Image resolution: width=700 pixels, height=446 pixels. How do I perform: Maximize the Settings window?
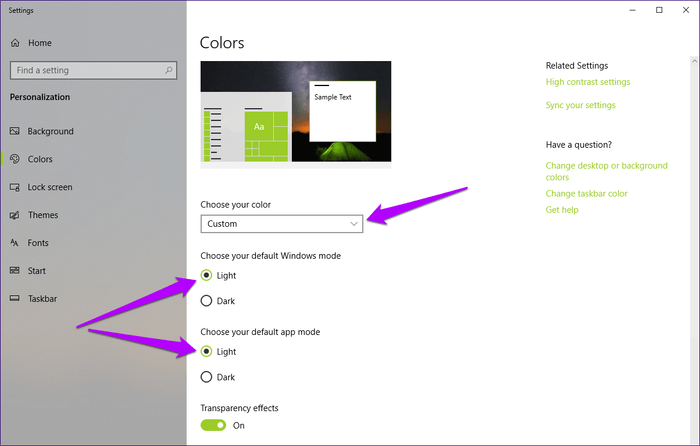[x=659, y=10]
